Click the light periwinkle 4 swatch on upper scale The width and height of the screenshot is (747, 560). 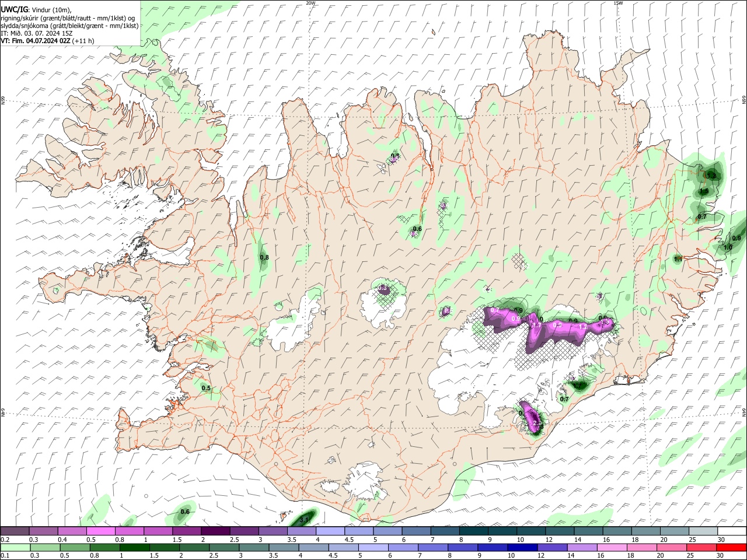329,531
